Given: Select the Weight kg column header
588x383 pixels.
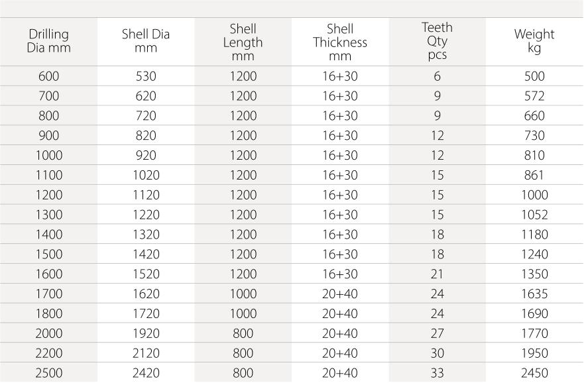Looking at the screenshot, I should [534, 41].
